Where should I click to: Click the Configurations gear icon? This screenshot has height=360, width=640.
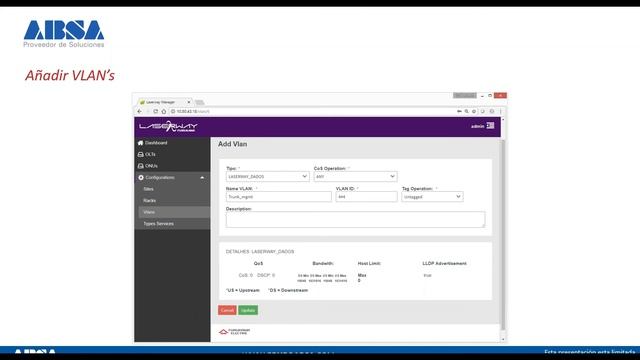(x=141, y=178)
